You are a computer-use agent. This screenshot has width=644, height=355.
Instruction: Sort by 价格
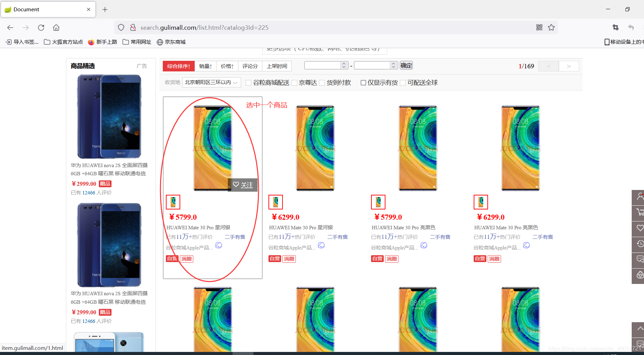227,66
